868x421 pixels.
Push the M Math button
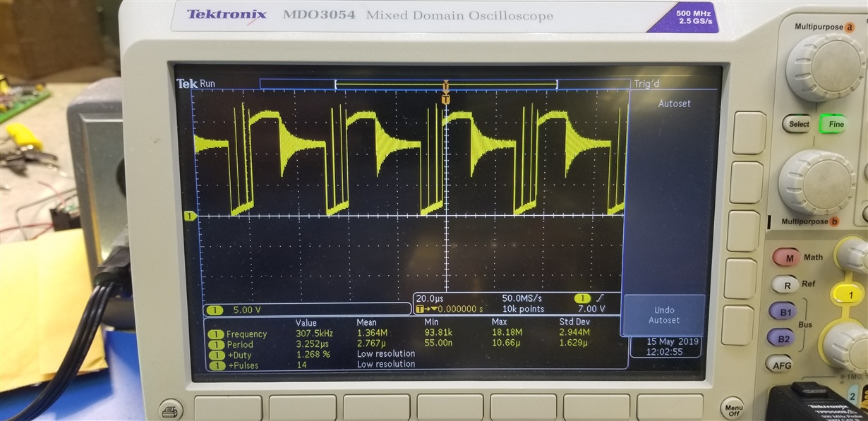point(788,258)
